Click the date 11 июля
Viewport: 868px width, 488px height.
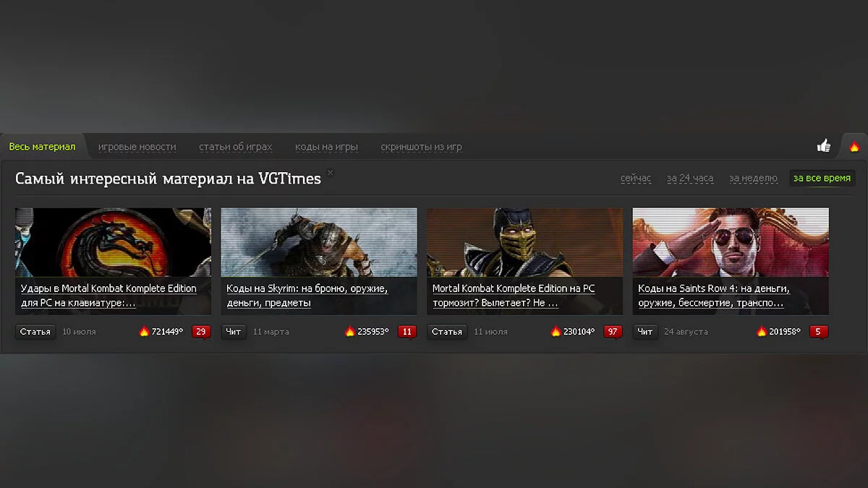tap(490, 332)
